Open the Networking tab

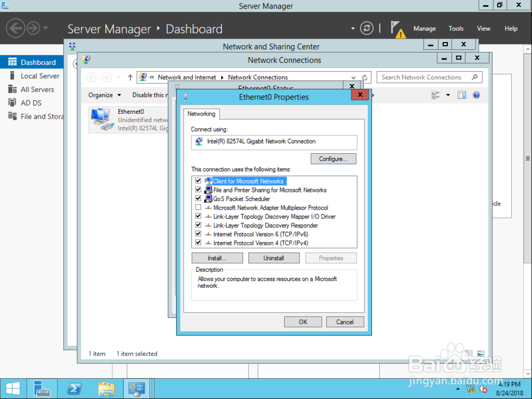pyautogui.click(x=201, y=114)
